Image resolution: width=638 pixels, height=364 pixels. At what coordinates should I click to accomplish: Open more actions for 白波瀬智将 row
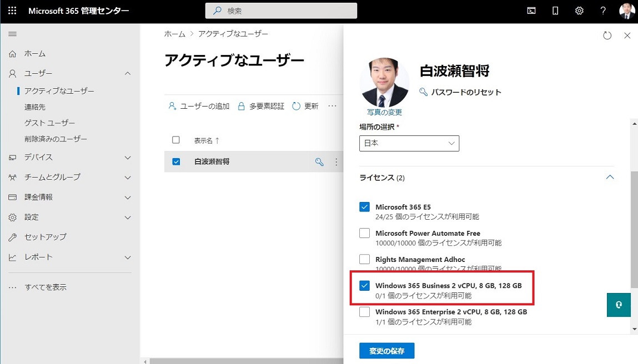pyautogui.click(x=336, y=162)
